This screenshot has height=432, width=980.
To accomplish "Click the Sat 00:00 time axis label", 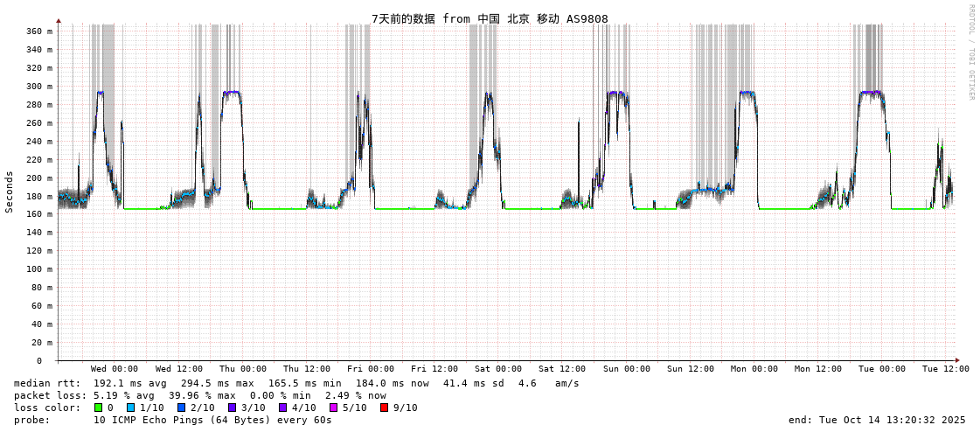I will [498, 369].
